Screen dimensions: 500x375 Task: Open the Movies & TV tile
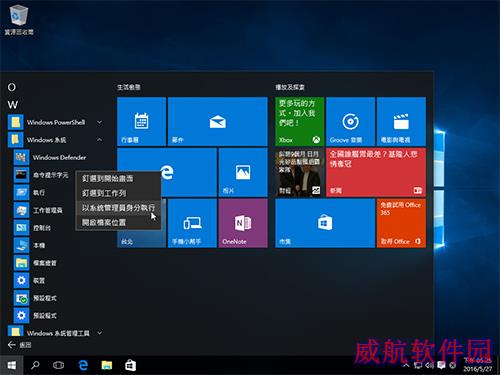coord(401,121)
